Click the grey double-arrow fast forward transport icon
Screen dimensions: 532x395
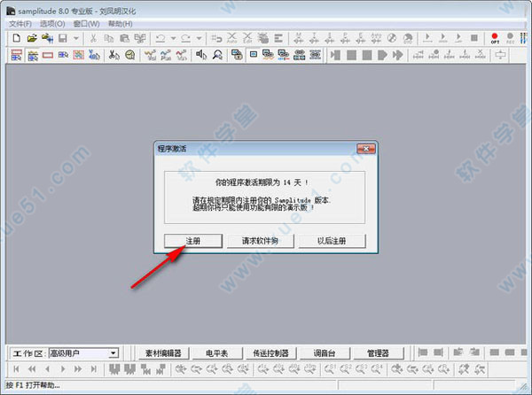(x=397, y=55)
